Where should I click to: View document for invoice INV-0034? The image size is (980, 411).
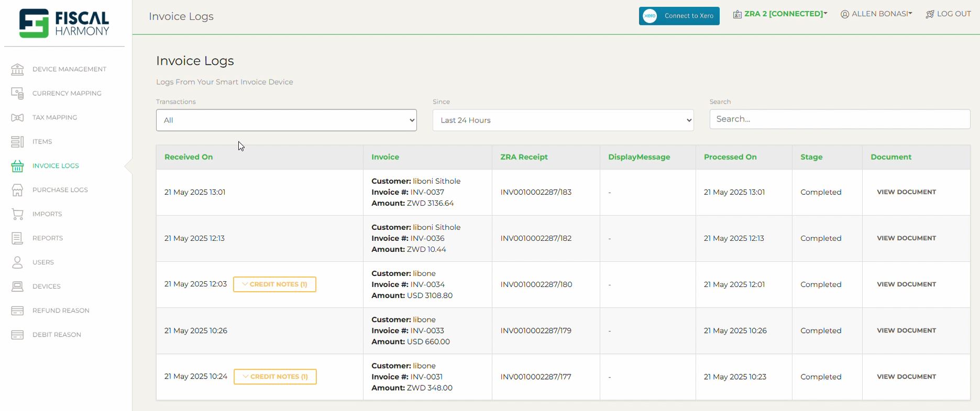(x=906, y=284)
